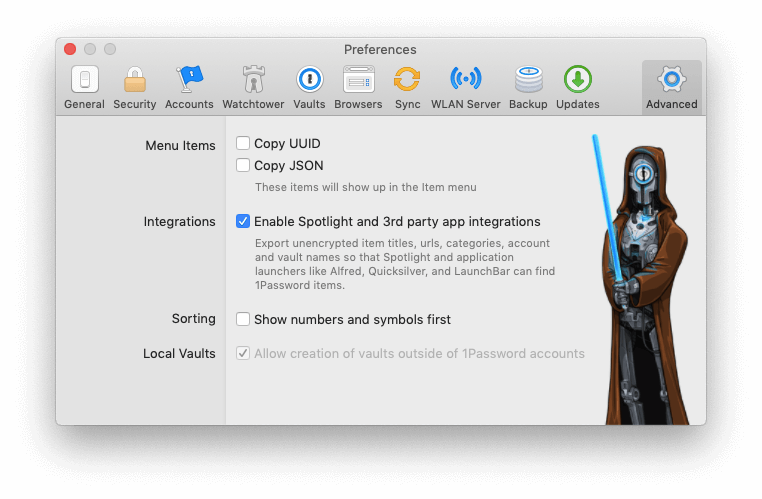Enable the Copy UUID menu item
Screen dimensions: 762x499
tap(242, 143)
